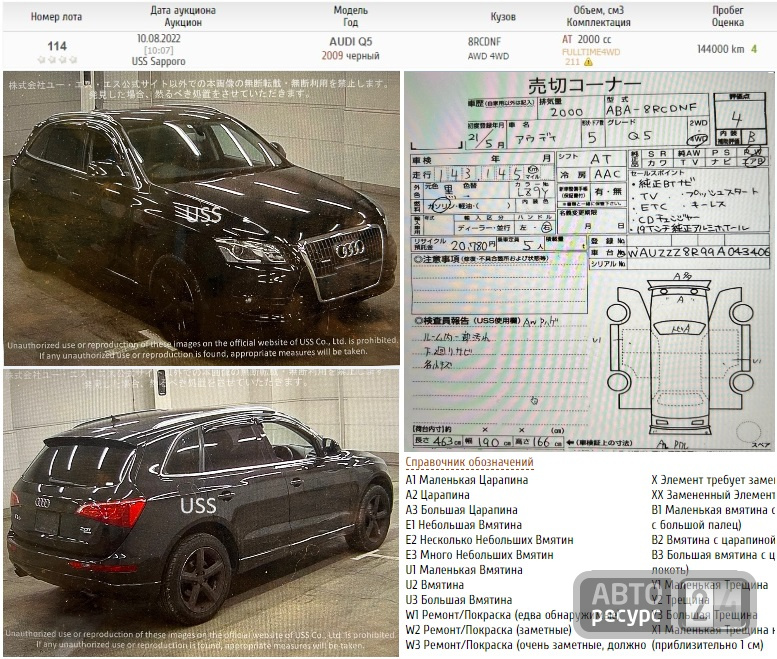
Task: Click the auction date 10.08.2022
Action: point(159,38)
